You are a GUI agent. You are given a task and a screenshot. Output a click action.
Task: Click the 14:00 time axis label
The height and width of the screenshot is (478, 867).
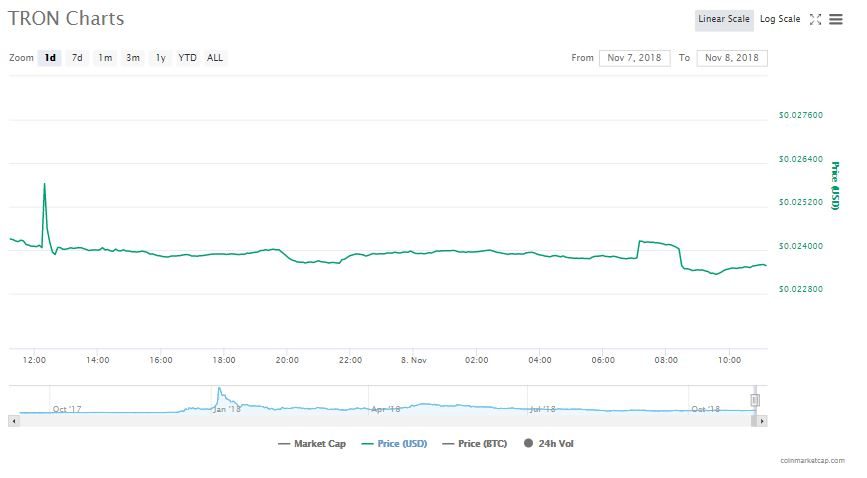[97, 360]
